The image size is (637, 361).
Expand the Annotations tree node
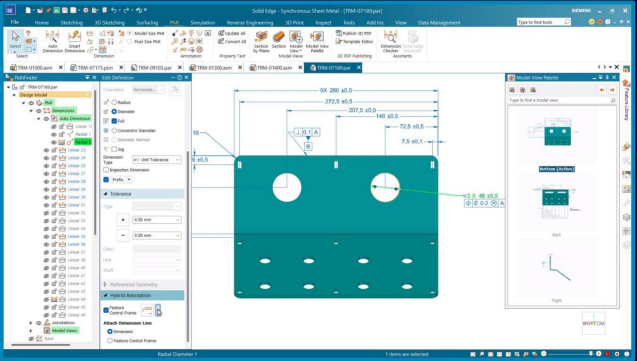pos(30,323)
